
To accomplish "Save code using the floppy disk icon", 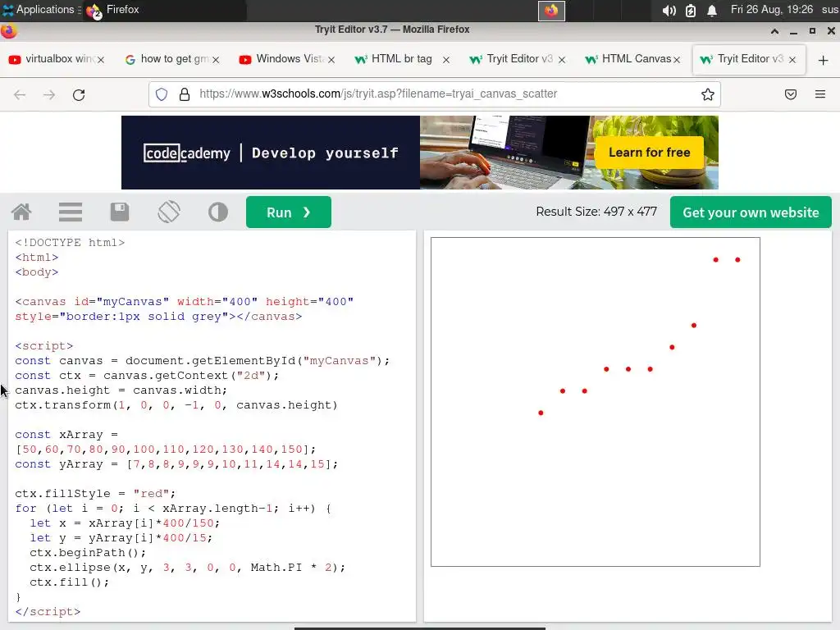I will click(x=120, y=212).
